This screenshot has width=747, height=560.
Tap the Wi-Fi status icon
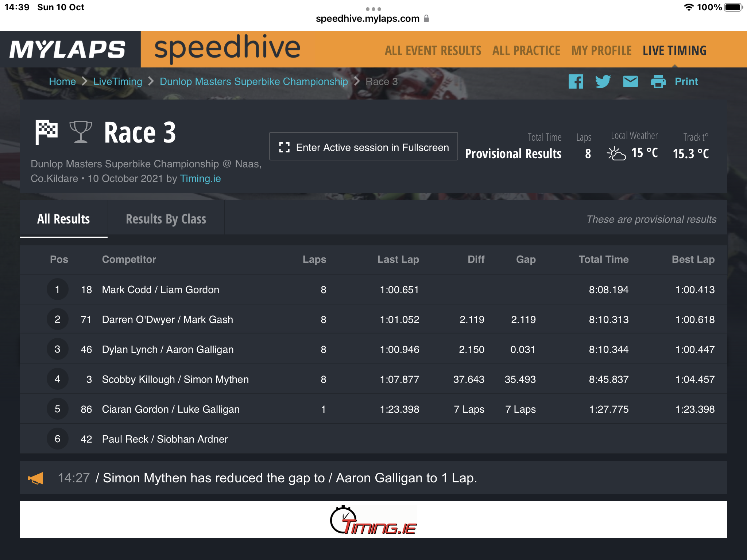(689, 7)
